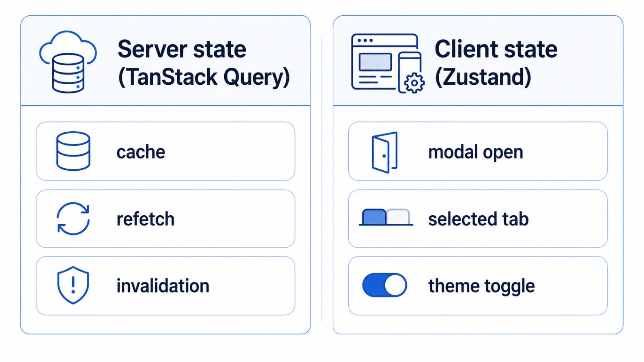Click the modal open door icon
This screenshot has height=362, width=644.
coord(384,152)
